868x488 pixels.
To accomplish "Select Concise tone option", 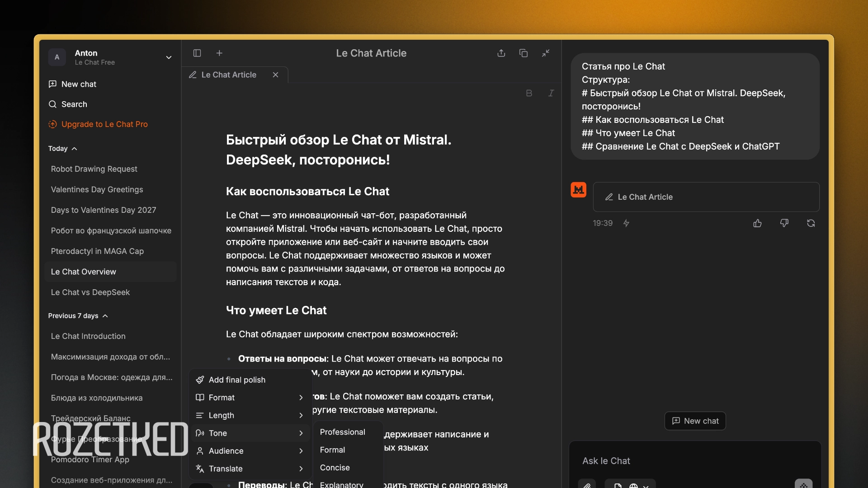I will click(348, 468).
